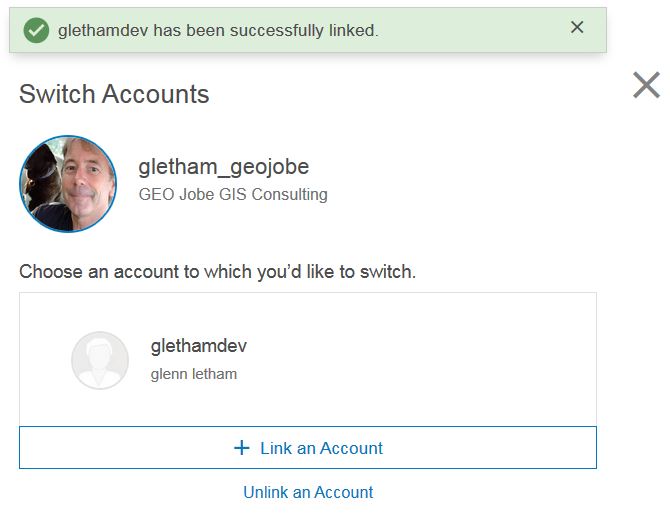The image size is (670, 517).
Task: Close the Switch Accounts dialog
Action: [646, 86]
